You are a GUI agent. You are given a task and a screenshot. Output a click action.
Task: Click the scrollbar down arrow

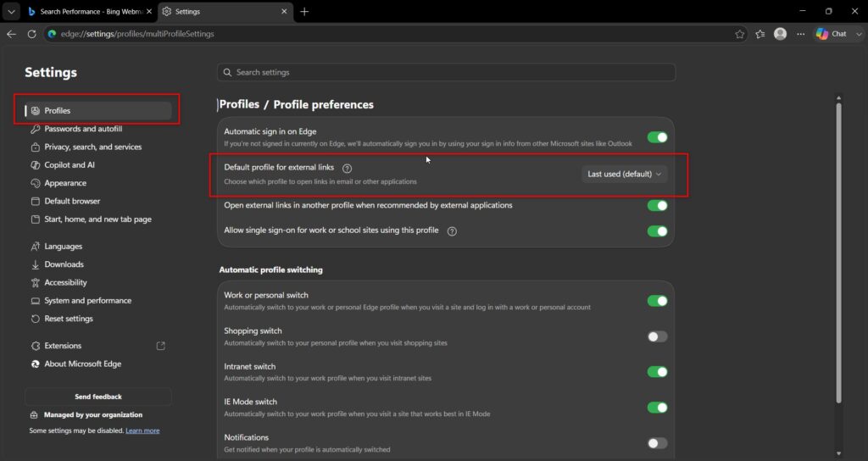coord(838,453)
